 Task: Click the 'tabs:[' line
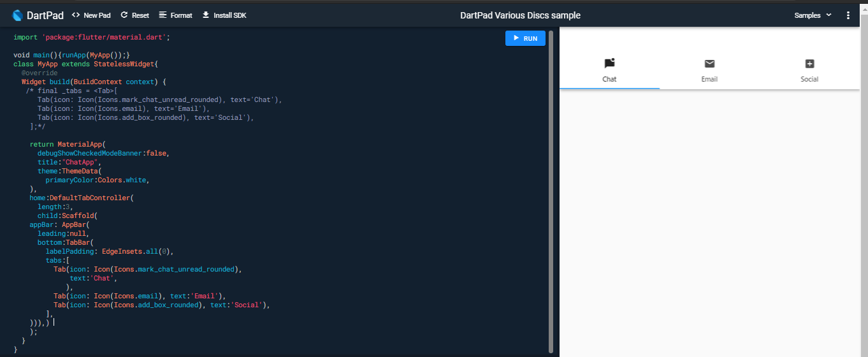tap(57, 261)
